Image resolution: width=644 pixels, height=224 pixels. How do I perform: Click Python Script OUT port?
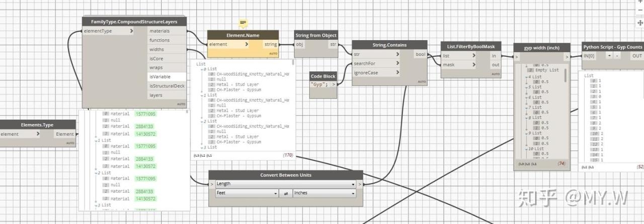coord(637,56)
